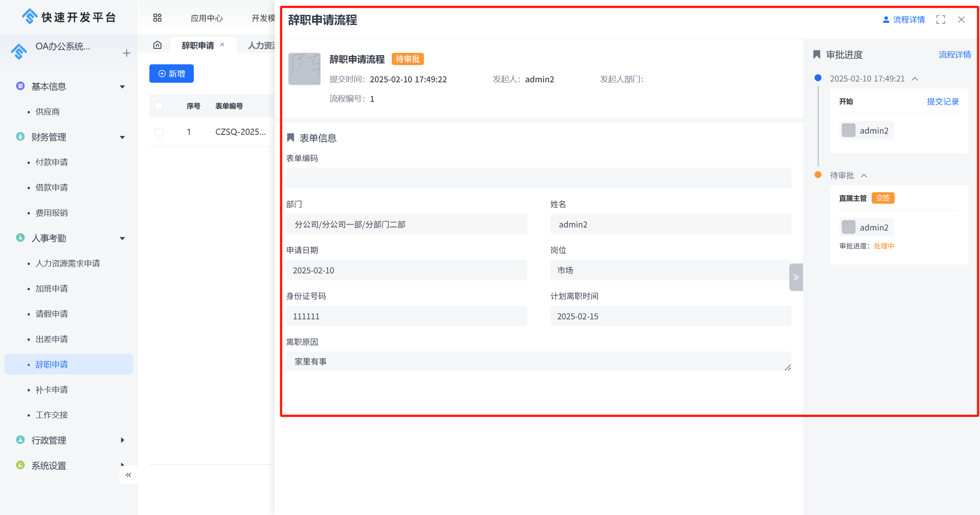
Task: Go to the home icon tab
Action: click(157, 45)
